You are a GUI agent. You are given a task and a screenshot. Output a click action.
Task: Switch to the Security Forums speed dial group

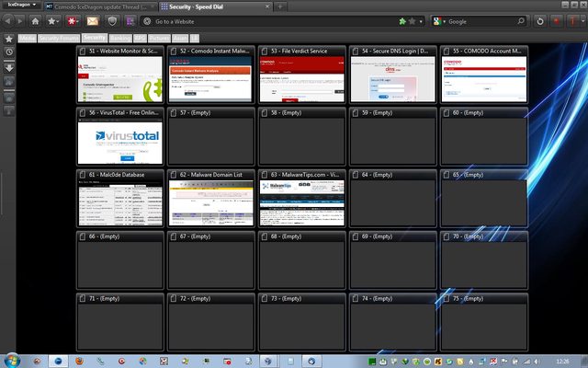click(x=59, y=38)
